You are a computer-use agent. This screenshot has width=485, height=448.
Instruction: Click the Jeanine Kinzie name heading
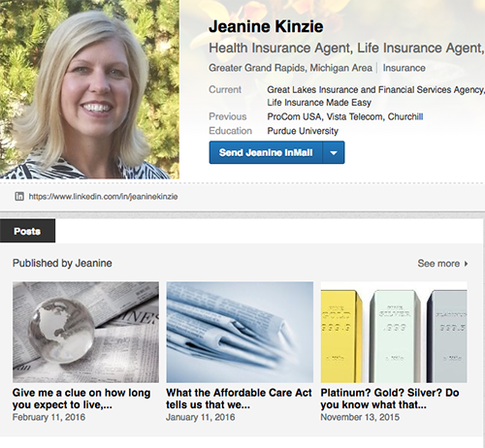point(266,26)
